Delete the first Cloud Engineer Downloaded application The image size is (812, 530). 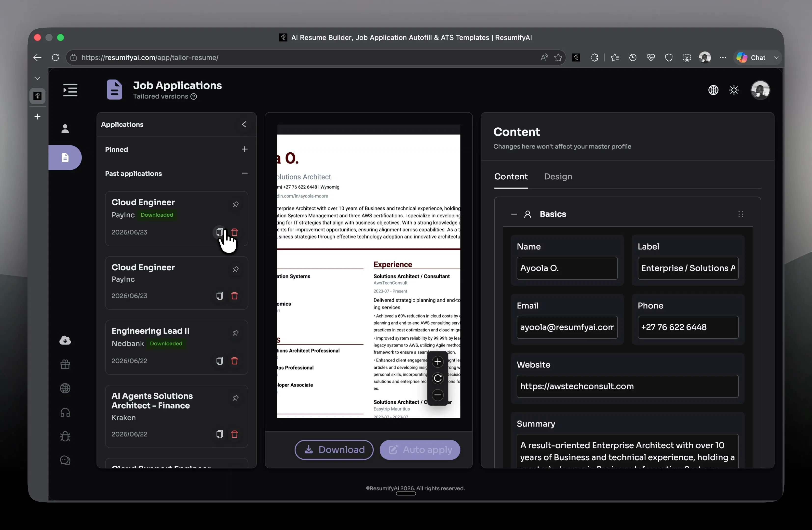(234, 232)
